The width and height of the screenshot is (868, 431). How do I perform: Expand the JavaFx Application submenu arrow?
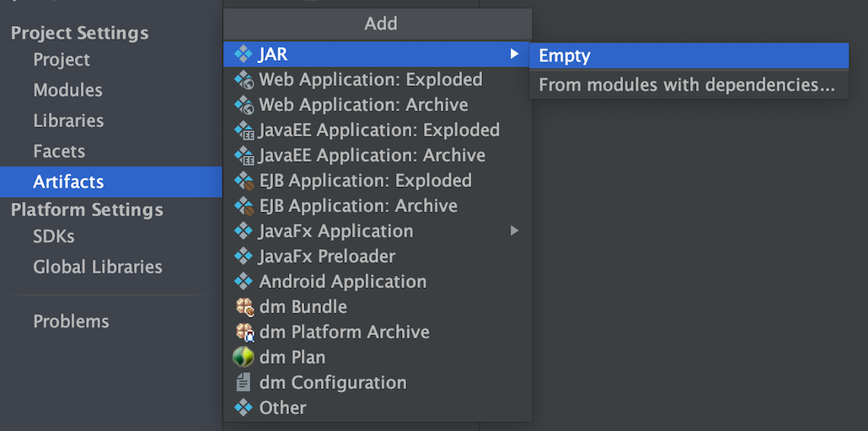(514, 231)
